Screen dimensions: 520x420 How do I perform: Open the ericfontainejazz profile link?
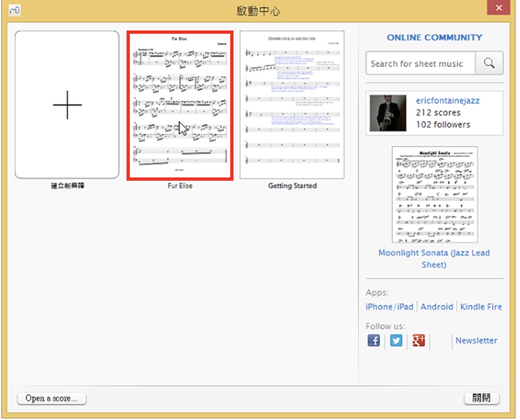click(448, 101)
